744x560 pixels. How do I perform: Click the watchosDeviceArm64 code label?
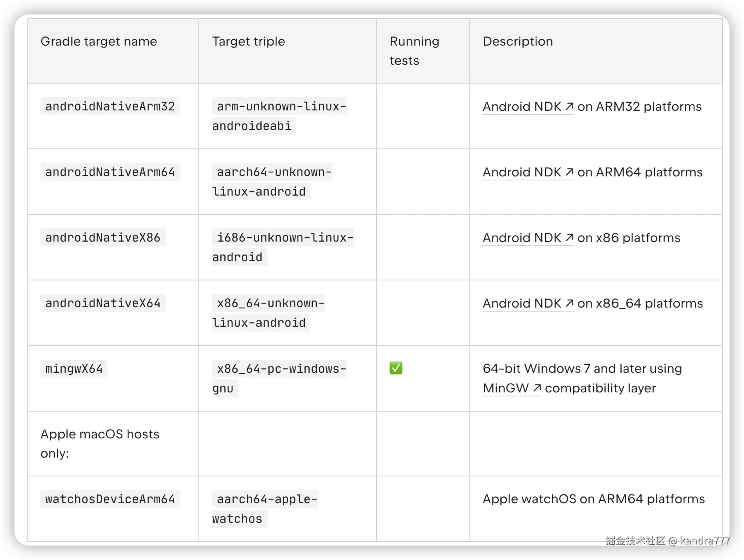[110, 499]
